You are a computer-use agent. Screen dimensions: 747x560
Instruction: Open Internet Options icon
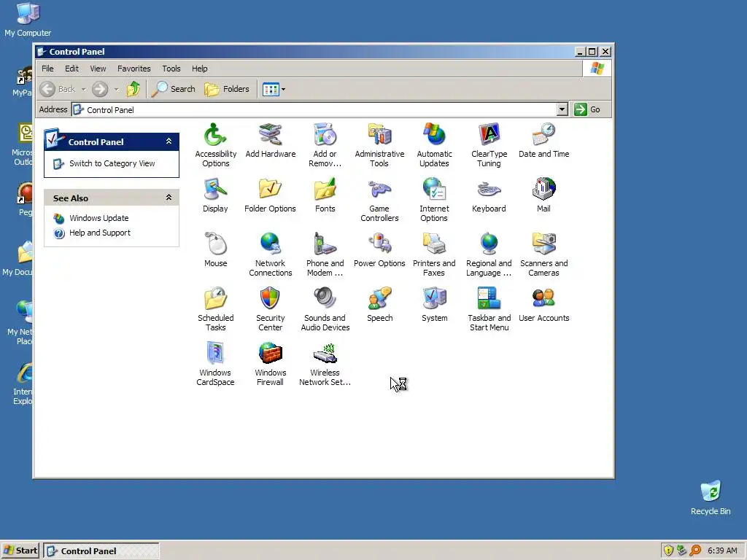coord(434,190)
